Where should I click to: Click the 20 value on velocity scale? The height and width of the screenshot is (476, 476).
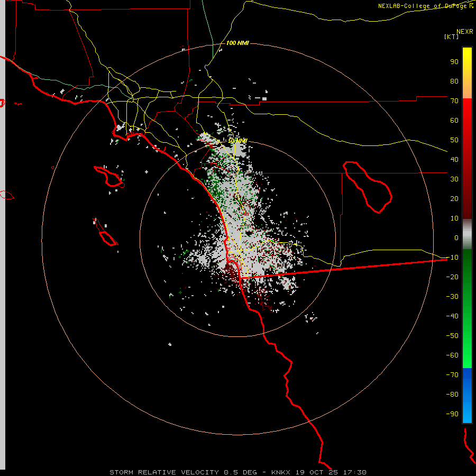[x=454, y=198]
